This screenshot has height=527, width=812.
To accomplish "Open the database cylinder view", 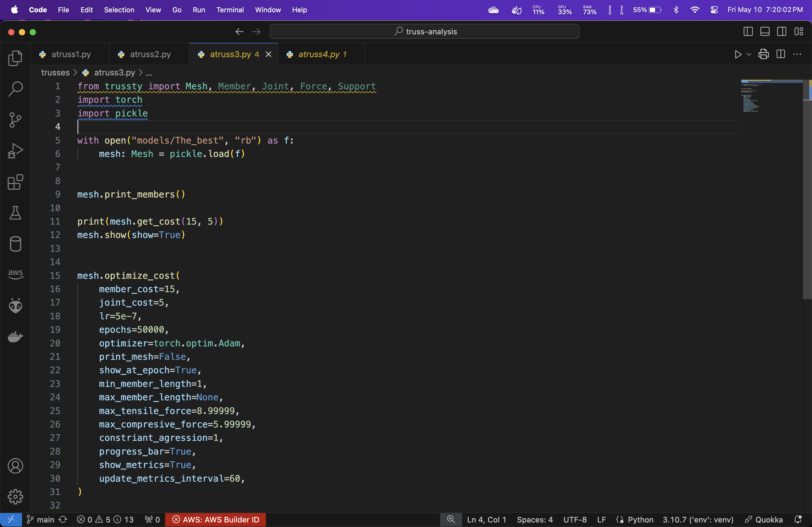I will click(15, 244).
